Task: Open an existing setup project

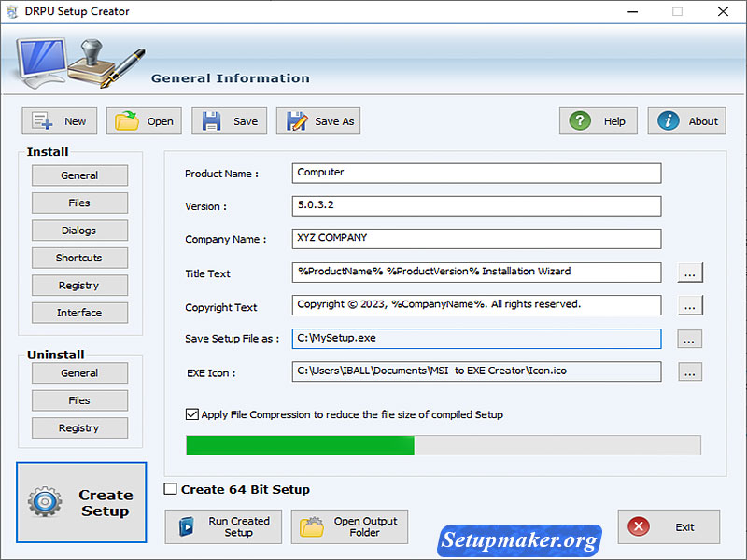Action: coord(128,120)
